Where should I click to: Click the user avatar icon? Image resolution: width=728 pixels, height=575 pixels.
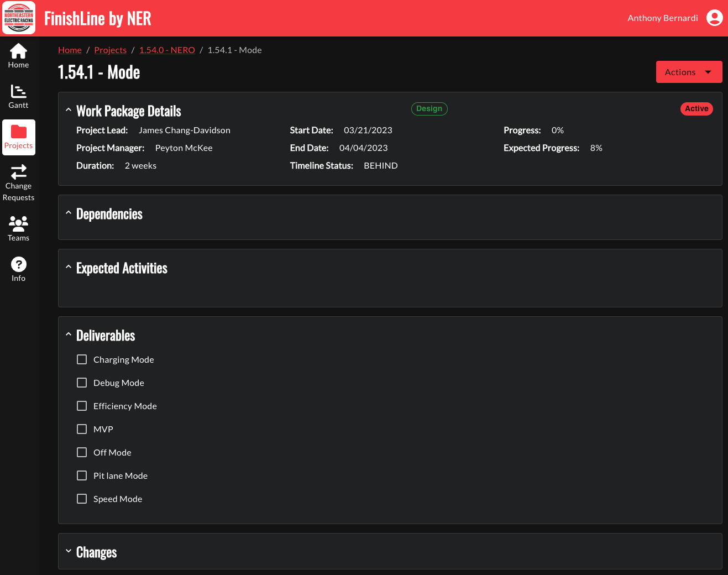pos(714,18)
